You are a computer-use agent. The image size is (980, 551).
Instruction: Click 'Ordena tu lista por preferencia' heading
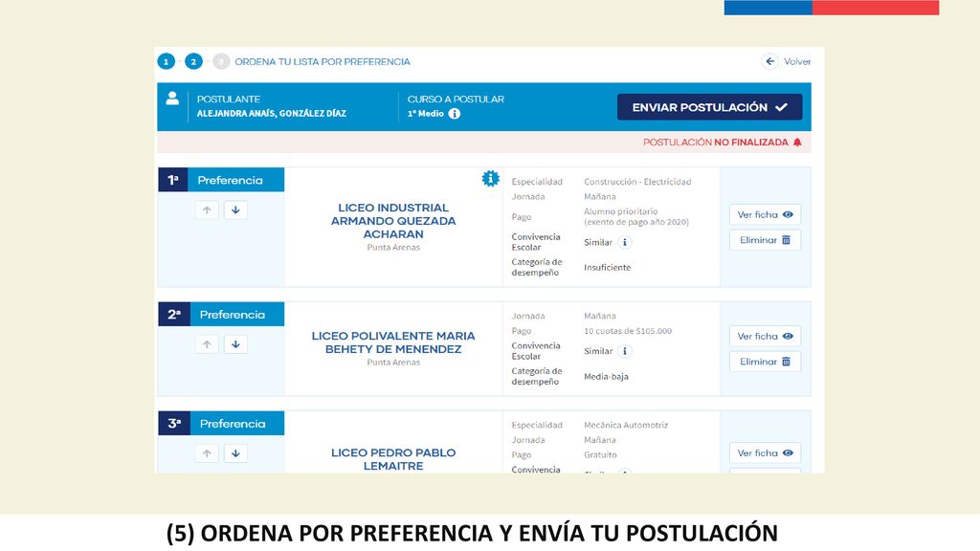tap(323, 62)
